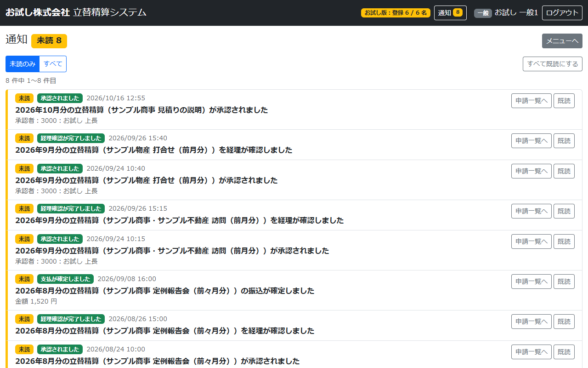Open 申請一覧へ for the 2026/08/24 10:00 notification

(531, 352)
